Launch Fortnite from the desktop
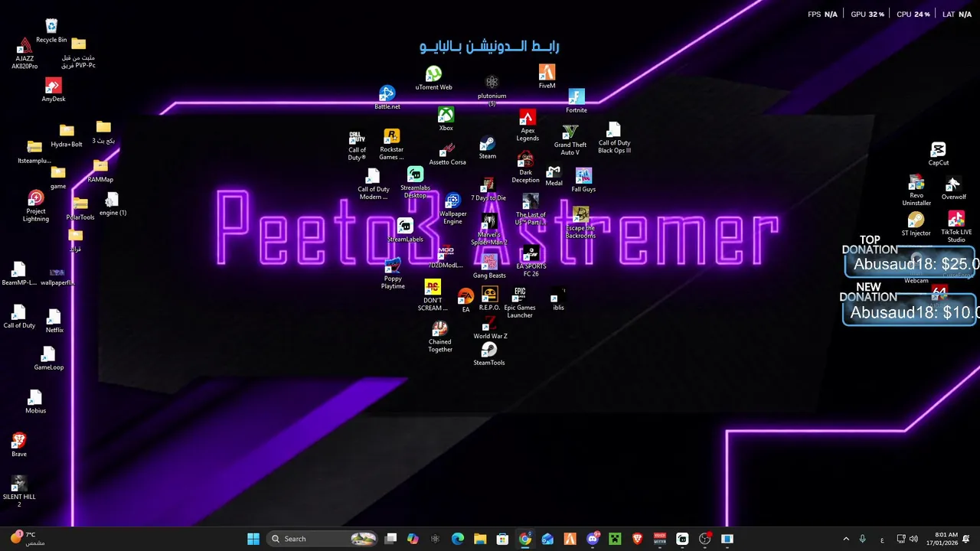Viewport: 980px width, 551px height. tap(576, 101)
